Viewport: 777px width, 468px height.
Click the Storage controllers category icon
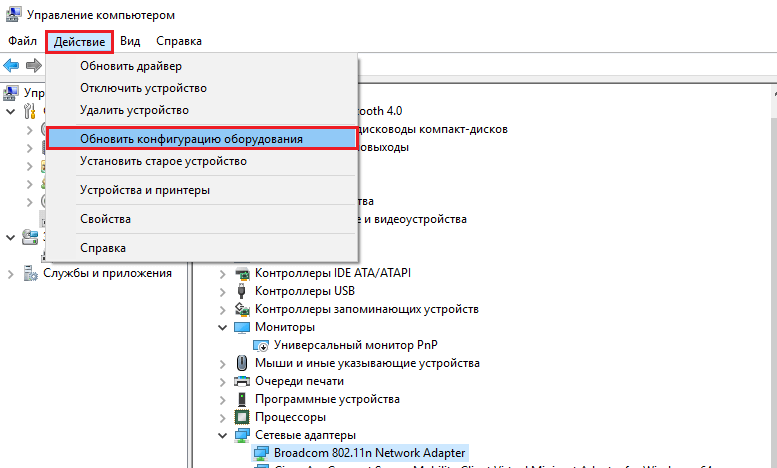(x=242, y=309)
